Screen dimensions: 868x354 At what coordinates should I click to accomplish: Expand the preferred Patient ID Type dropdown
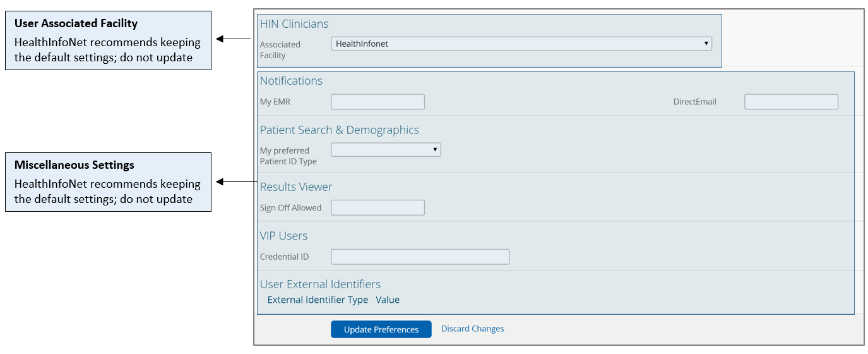[x=385, y=150]
